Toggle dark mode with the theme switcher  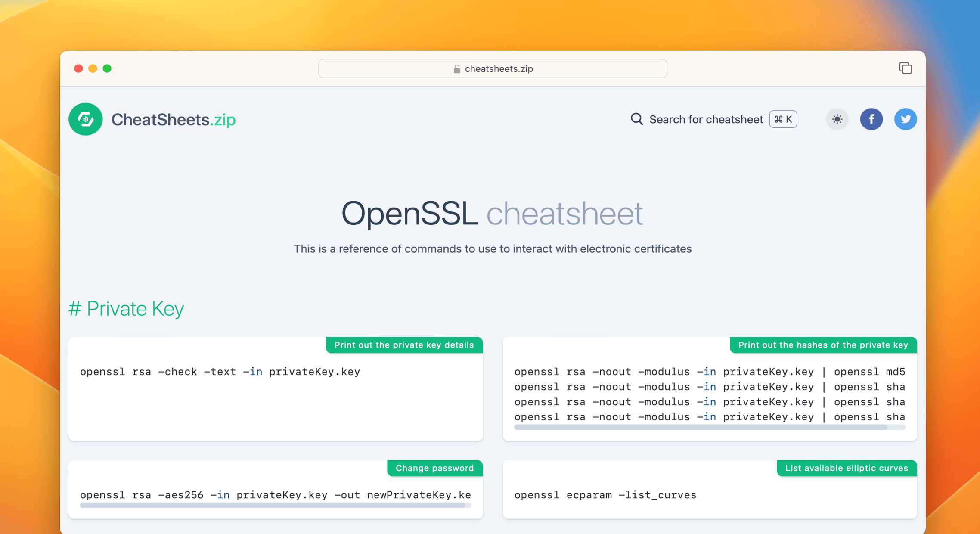[x=837, y=119]
